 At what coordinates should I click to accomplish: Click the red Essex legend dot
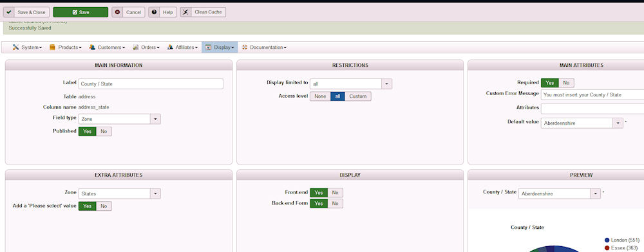click(607, 248)
